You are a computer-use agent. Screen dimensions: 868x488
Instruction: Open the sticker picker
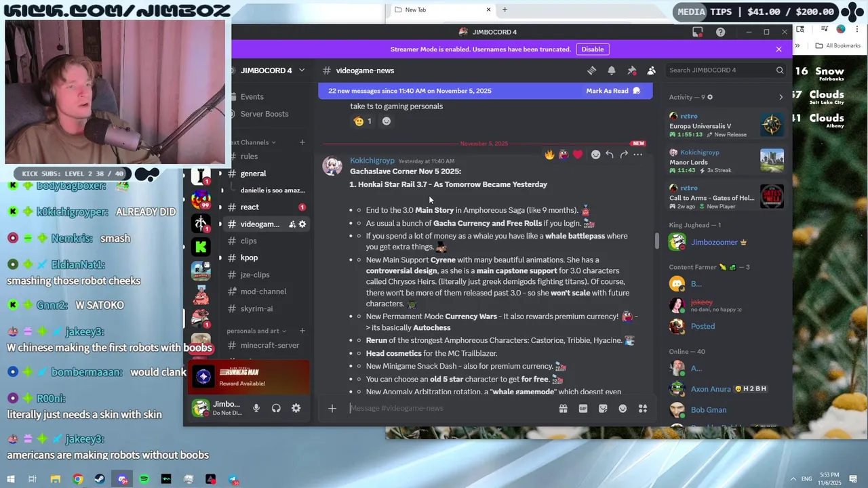coord(603,408)
